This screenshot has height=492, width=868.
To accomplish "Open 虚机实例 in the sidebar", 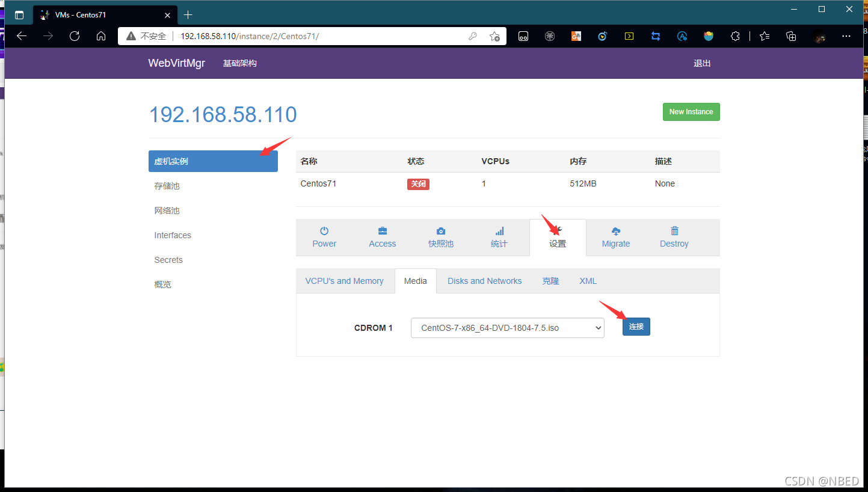I will click(213, 161).
